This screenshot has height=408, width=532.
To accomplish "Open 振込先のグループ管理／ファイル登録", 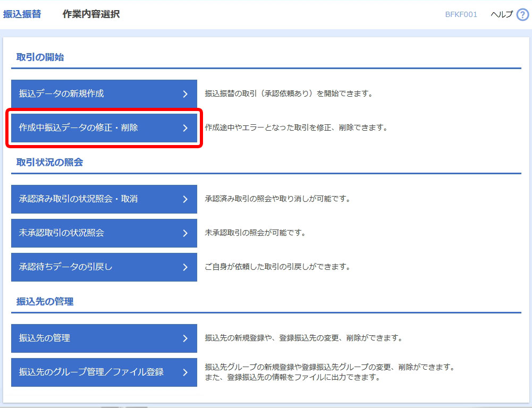I will pyautogui.click(x=104, y=372).
